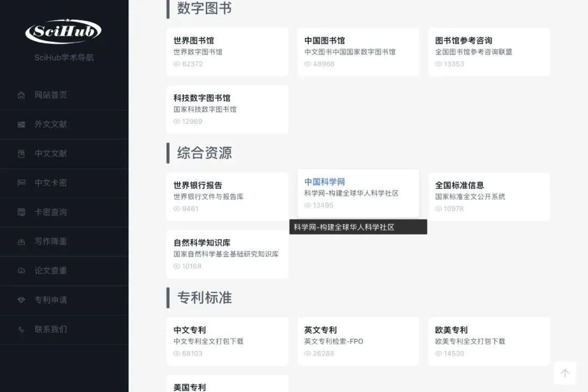Click the eye icon next to 26288

(x=308, y=354)
